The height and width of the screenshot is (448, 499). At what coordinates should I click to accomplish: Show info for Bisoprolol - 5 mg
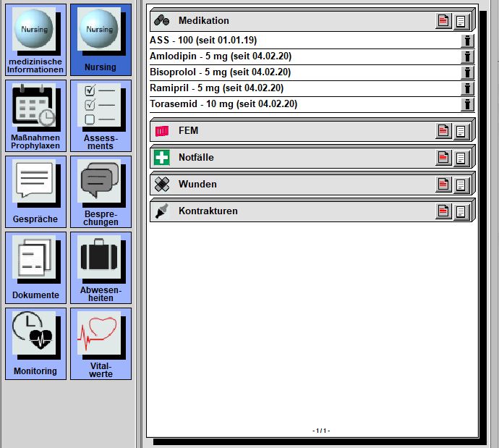point(467,72)
